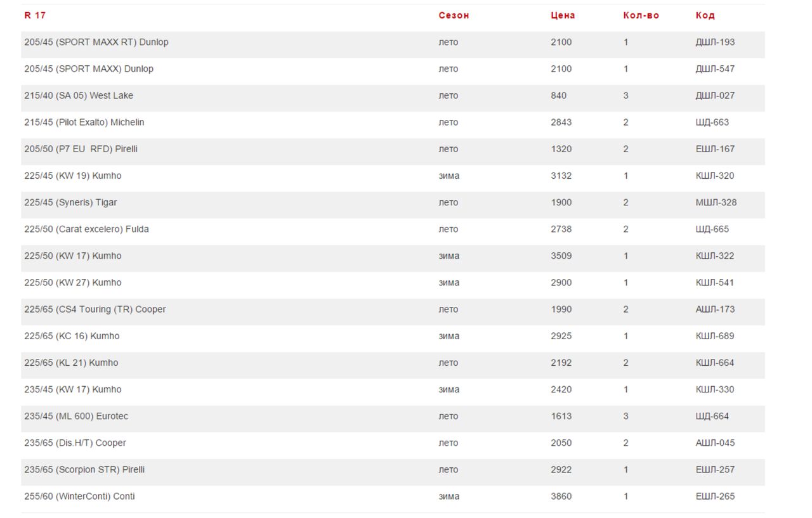
Task: Click the 225/65 CS4 Touring Cooper entry
Action: click(x=95, y=309)
